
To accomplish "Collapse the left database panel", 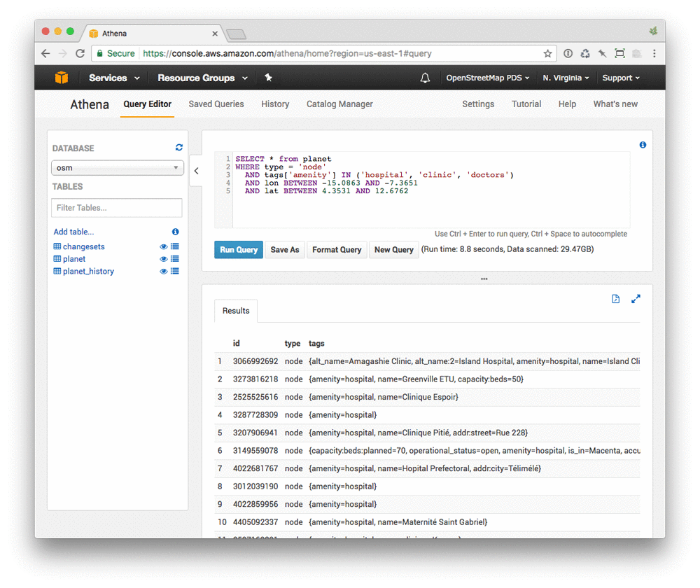I will 196,171.
